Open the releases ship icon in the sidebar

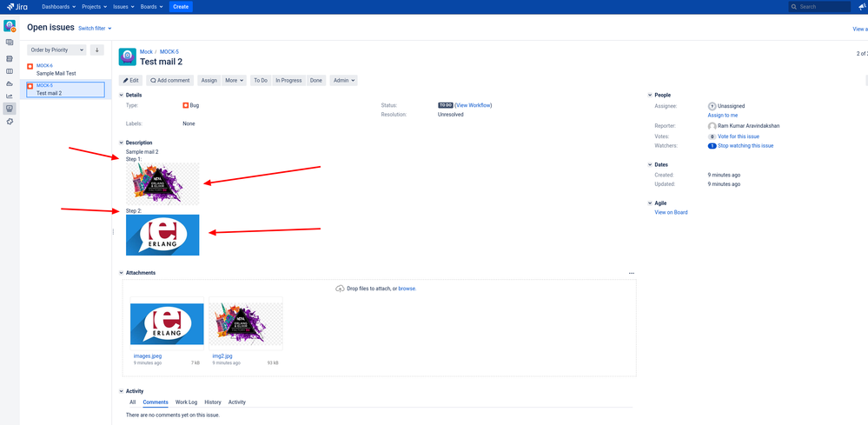click(x=10, y=83)
